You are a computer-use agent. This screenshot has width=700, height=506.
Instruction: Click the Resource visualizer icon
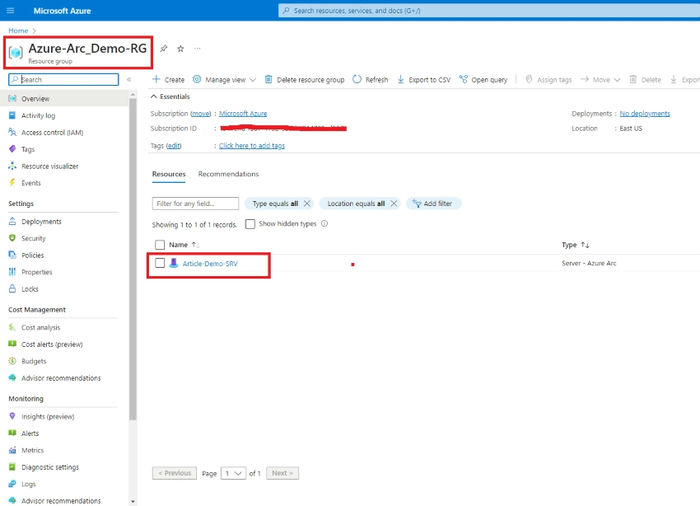12,166
